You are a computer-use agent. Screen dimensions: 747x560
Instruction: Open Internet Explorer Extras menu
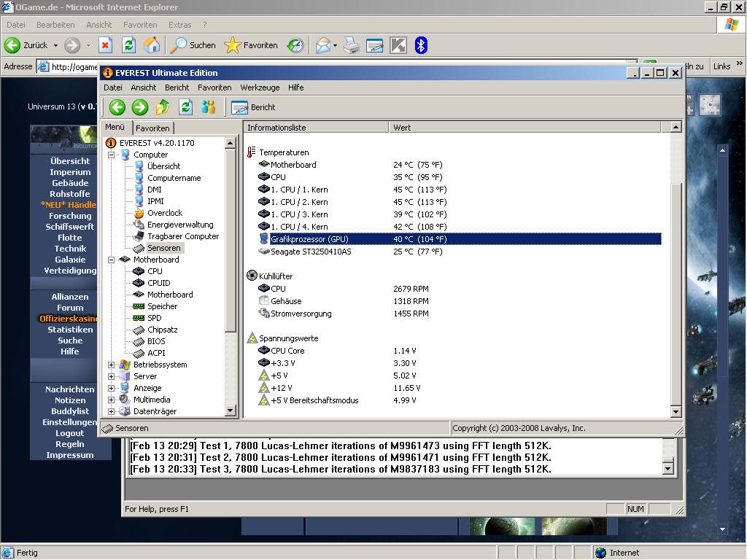179,25
